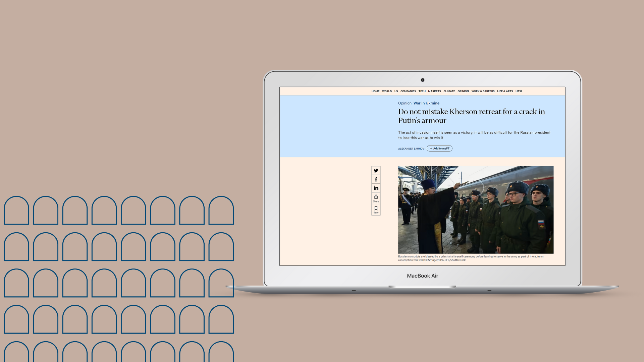
Task: Open the TECH section
Action: [x=422, y=91]
